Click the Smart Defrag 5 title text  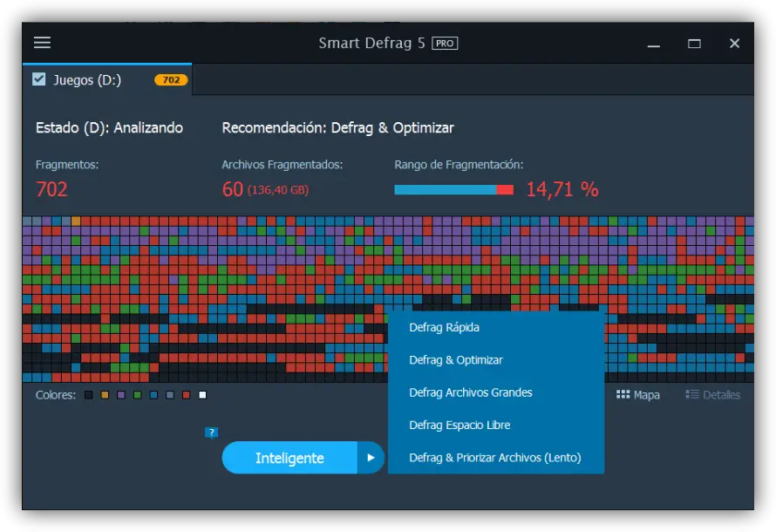pyautogui.click(x=371, y=43)
